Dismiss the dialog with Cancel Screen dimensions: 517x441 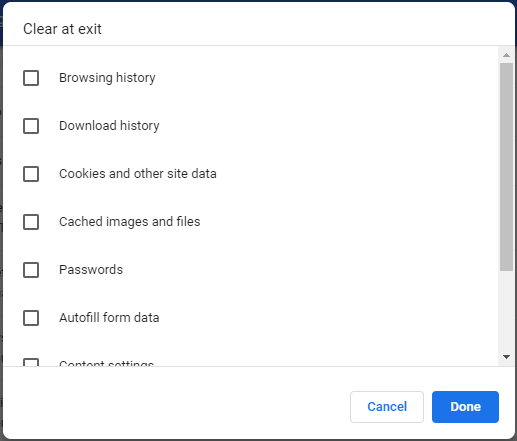[x=387, y=407]
